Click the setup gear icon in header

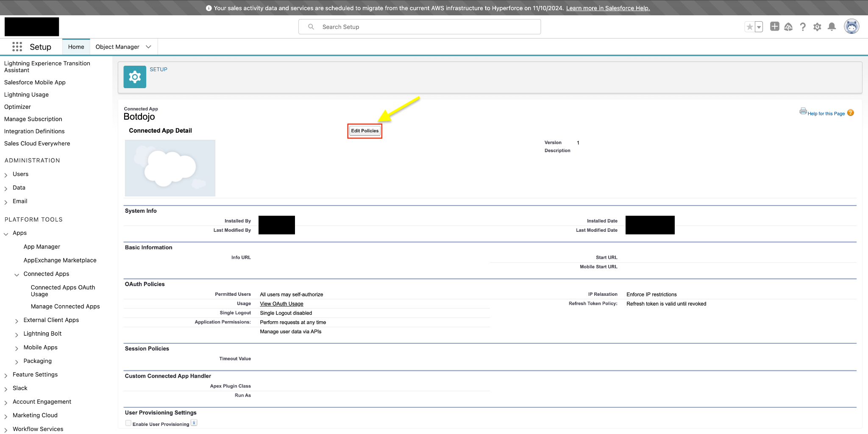(x=817, y=27)
